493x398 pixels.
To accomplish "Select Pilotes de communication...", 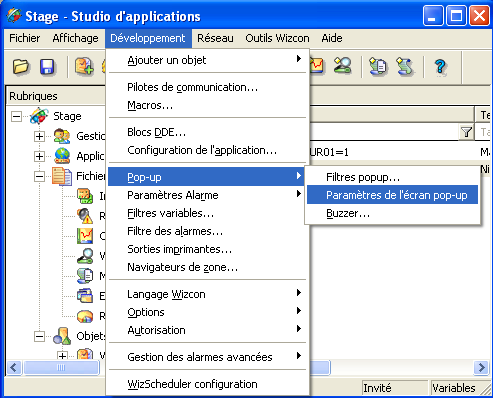I will pos(207,87).
